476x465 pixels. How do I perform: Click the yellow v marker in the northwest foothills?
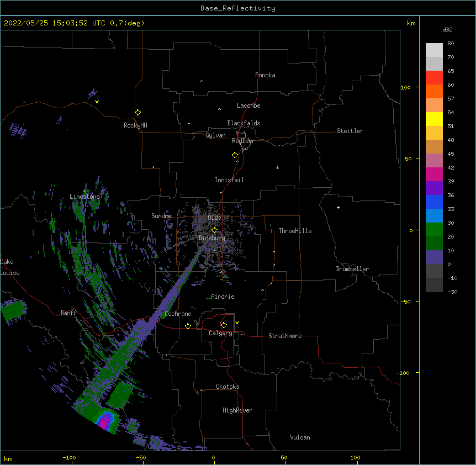97,102
